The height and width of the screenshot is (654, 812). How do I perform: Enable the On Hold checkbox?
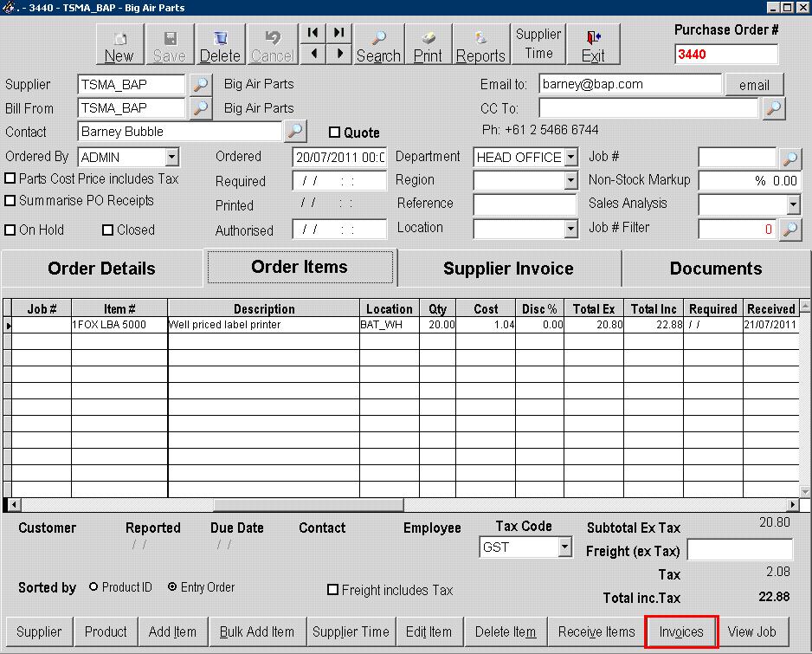point(11,230)
